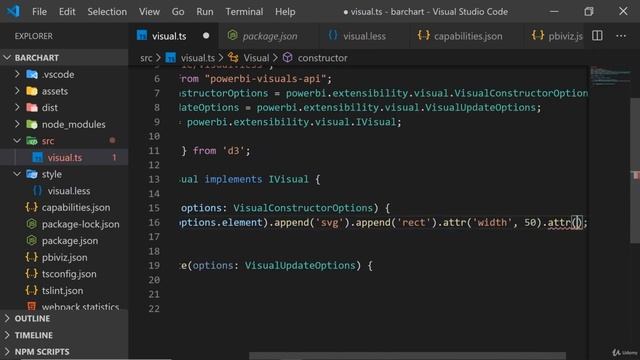
Task: Click the braces icon beside tsconfig.json
Action: point(31,274)
